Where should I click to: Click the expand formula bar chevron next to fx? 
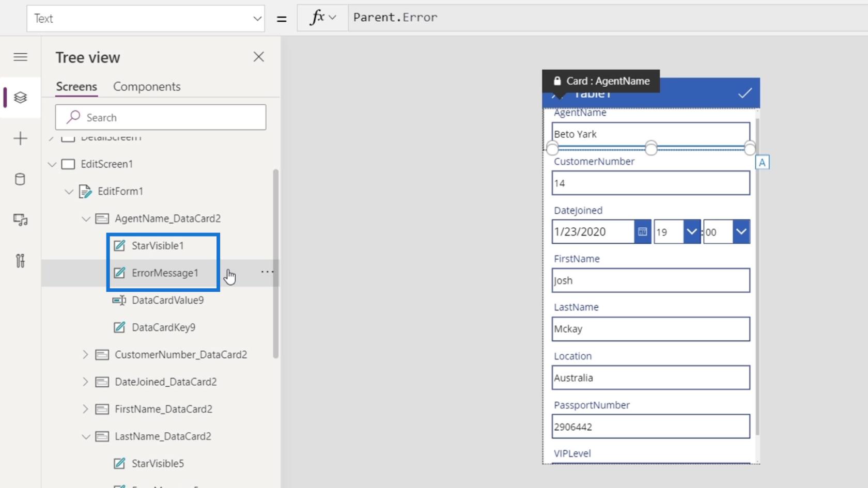[x=333, y=18]
